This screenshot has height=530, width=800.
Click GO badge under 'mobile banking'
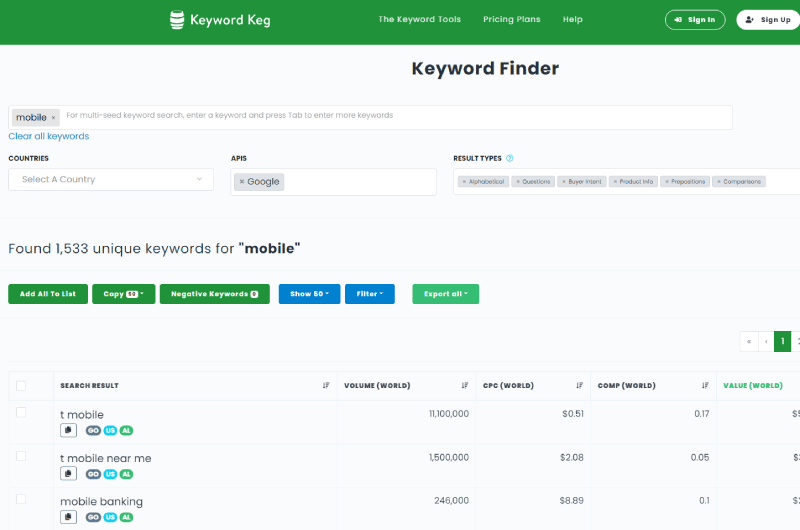click(93, 517)
